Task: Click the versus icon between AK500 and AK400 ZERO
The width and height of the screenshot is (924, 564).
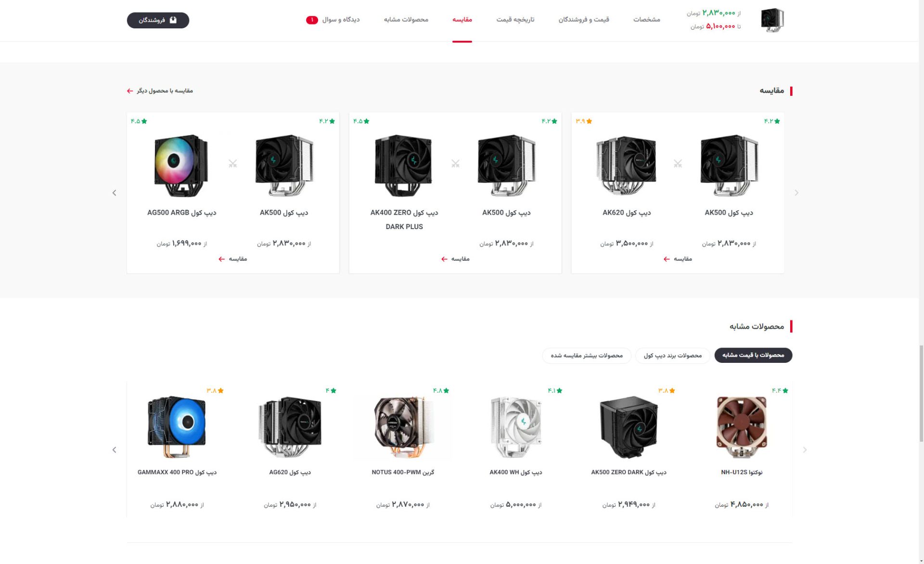Action: (x=455, y=164)
